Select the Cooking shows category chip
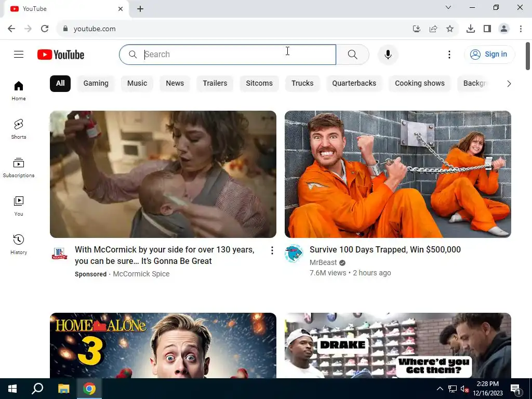The image size is (532, 399). tap(420, 84)
